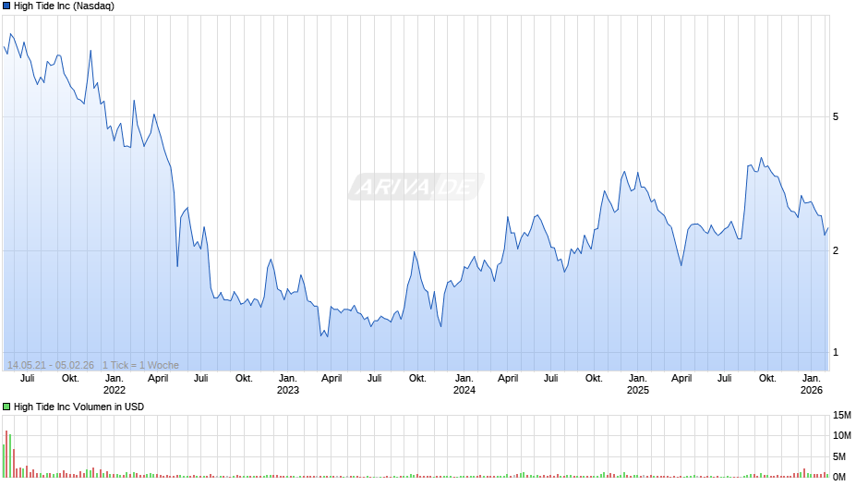Click the 'Jan. 2026' time axis label

point(812,384)
